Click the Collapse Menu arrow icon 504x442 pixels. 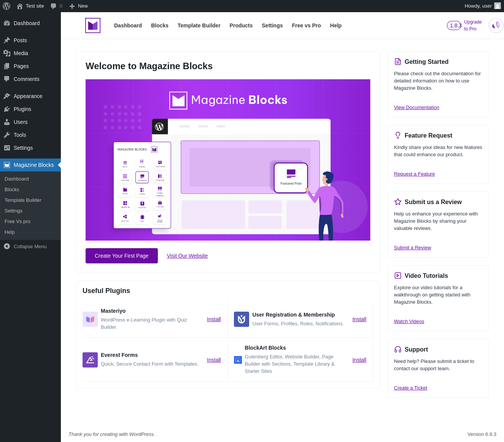coord(7,246)
